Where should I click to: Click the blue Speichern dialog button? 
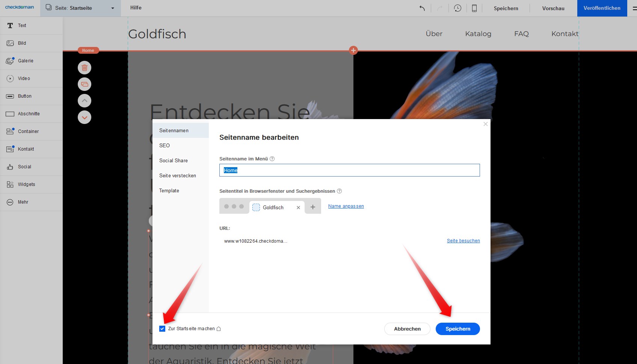[x=457, y=329]
